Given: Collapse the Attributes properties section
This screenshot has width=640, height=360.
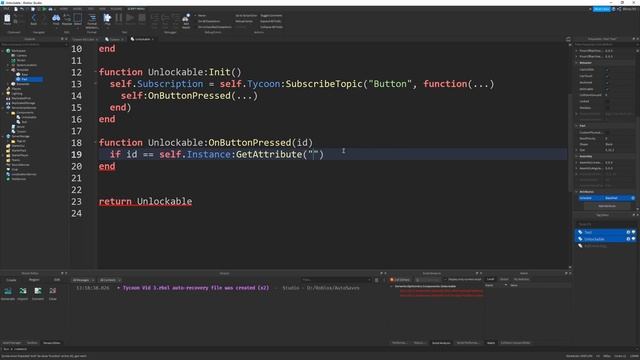Looking at the screenshot, I should pos(576,191).
